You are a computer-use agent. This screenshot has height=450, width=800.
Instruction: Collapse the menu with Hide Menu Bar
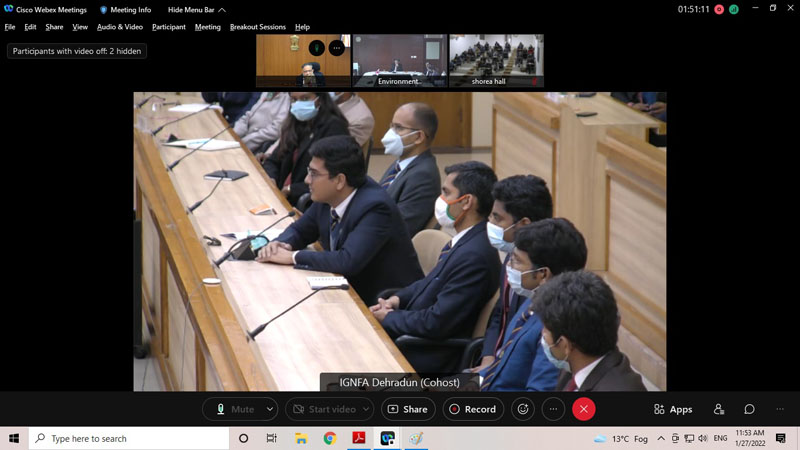point(196,9)
